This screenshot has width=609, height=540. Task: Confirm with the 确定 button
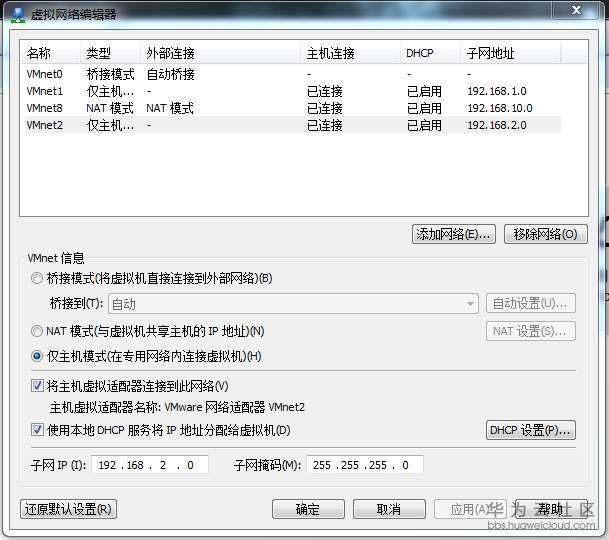308,509
